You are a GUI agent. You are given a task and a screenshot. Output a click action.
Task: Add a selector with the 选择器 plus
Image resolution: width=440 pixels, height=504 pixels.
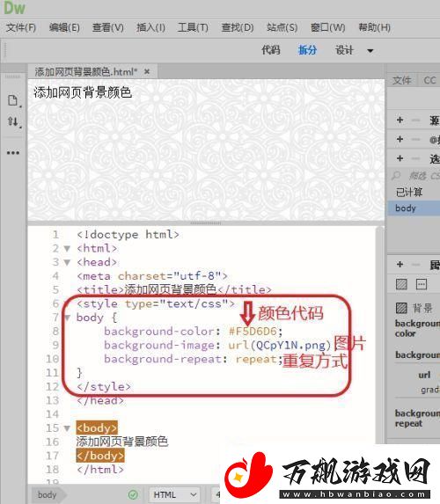(400, 158)
